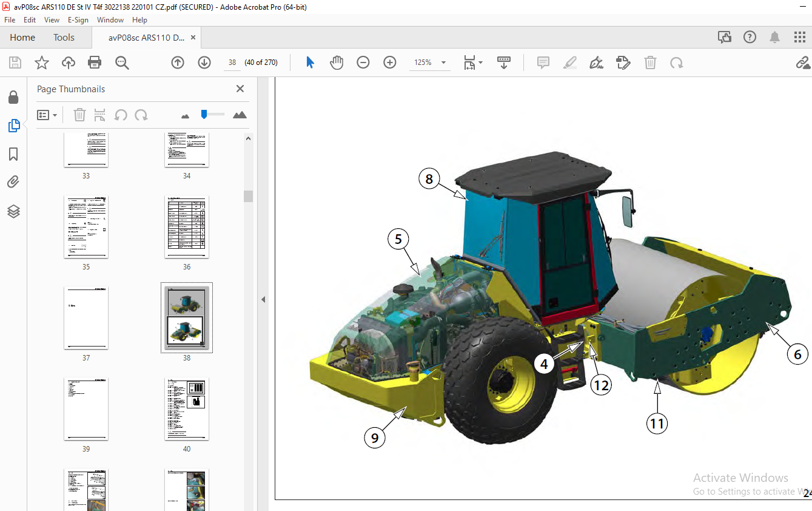Print the document with the printer icon
This screenshot has width=812, height=511.
[95, 63]
